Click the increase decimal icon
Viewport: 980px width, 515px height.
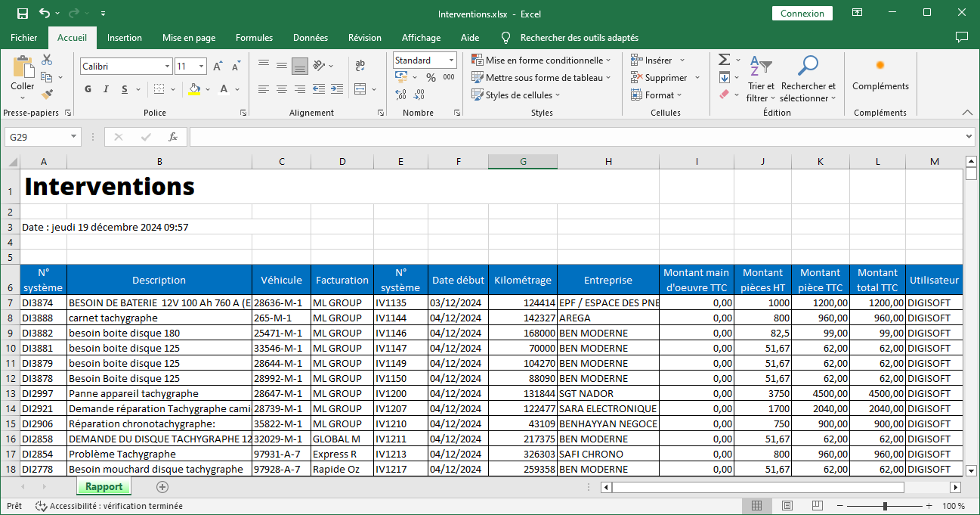click(x=400, y=95)
